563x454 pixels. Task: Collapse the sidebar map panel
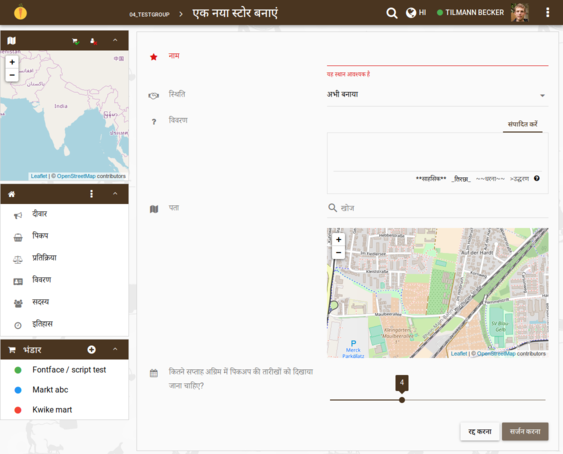click(115, 40)
